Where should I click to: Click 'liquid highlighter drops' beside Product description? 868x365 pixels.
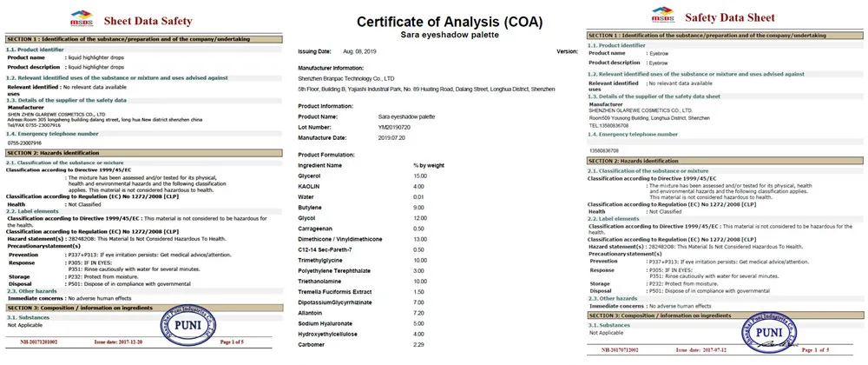click(x=95, y=67)
